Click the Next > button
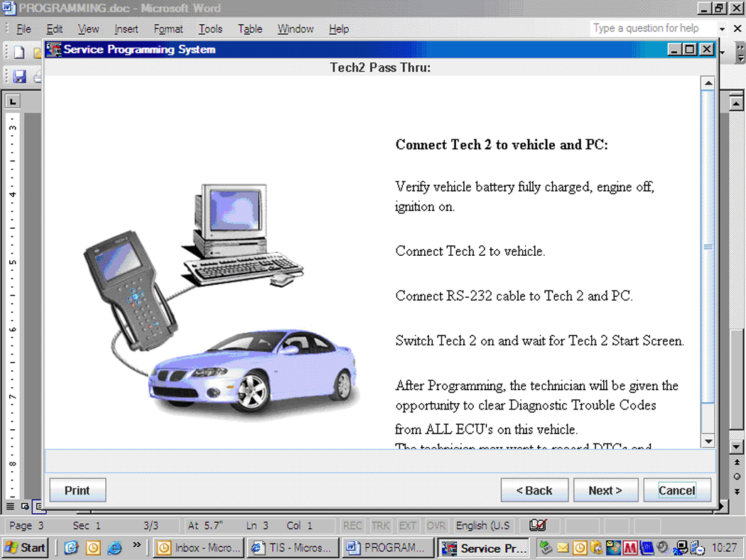 coord(605,490)
